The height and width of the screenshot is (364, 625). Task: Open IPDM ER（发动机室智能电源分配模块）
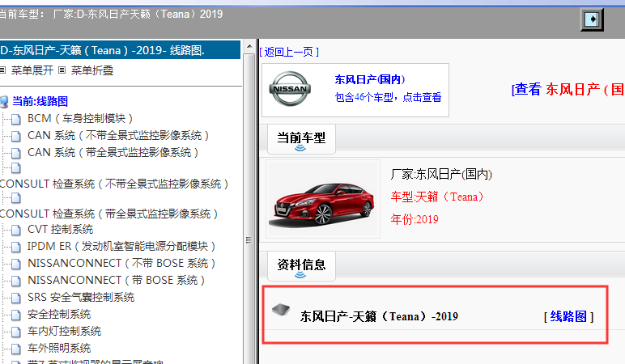pyautogui.click(x=121, y=247)
